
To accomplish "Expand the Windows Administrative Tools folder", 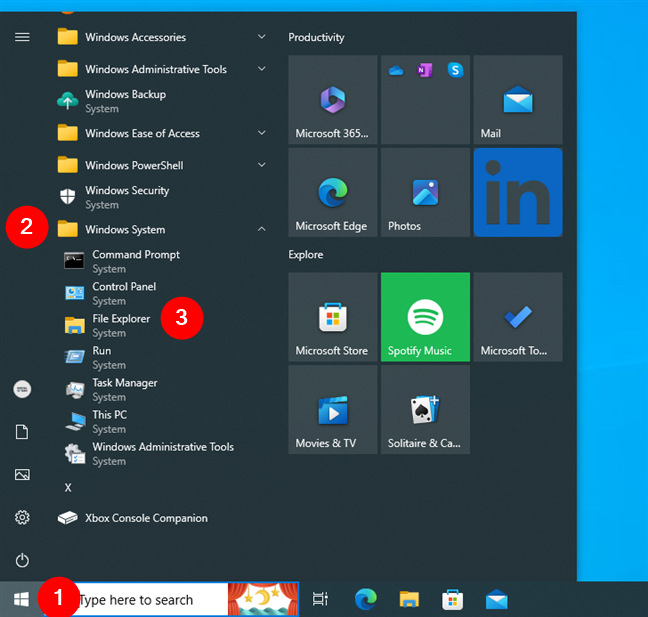I will 162,69.
